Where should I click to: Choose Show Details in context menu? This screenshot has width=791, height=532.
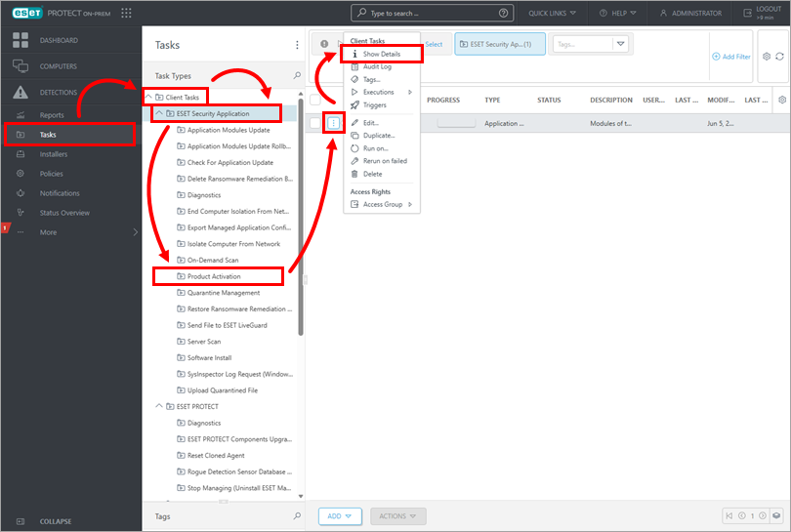382,54
